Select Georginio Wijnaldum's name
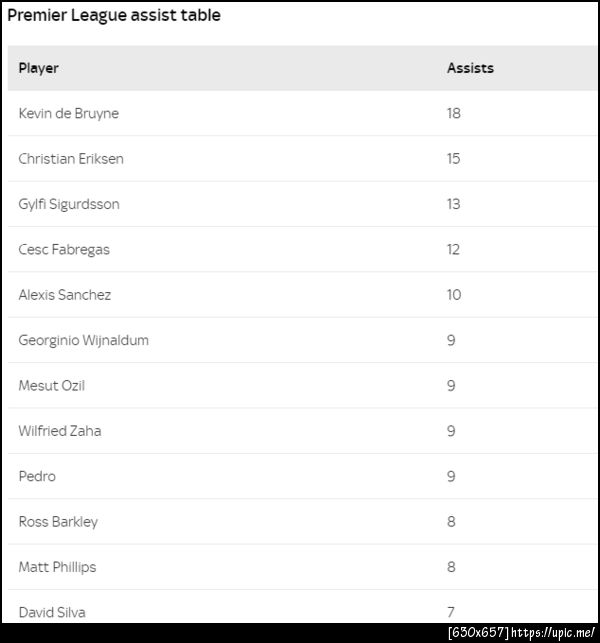Screen dimensions: 600x643 click(83, 340)
